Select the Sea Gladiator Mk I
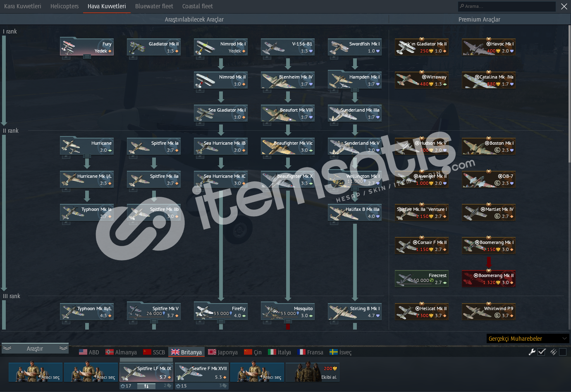Image resolution: width=571 pixels, height=392 pixels. [221, 113]
